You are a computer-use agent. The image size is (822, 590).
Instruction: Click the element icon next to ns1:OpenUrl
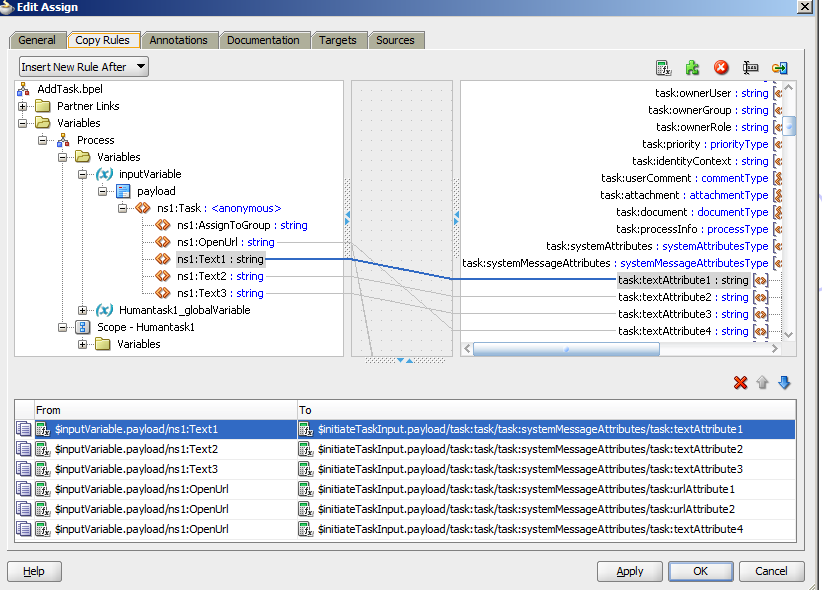pyautogui.click(x=163, y=242)
